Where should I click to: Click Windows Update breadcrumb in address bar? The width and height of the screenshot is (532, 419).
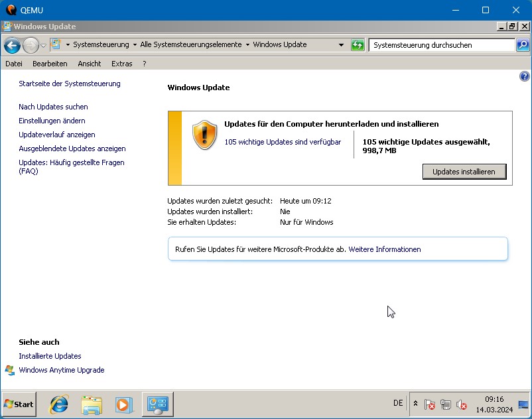(280, 44)
